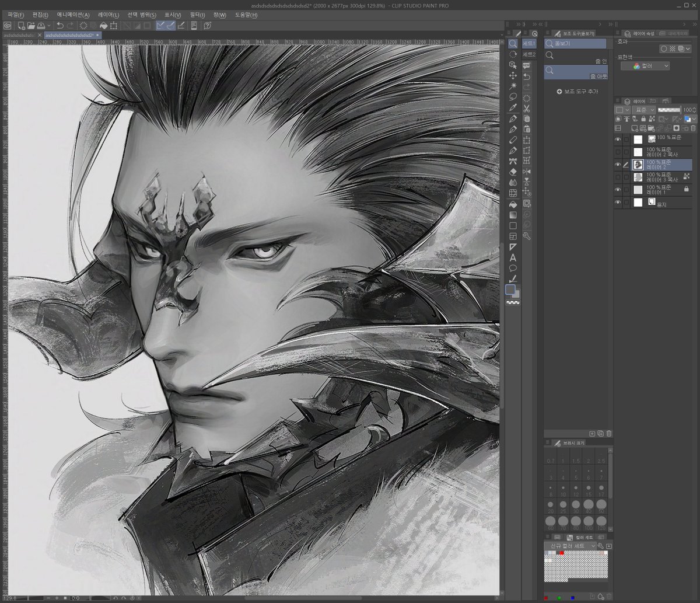The width and height of the screenshot is (700, 603).
Task: Open quick access settings wrench icon
Action: pyautogui.click(x=527, y=236)
